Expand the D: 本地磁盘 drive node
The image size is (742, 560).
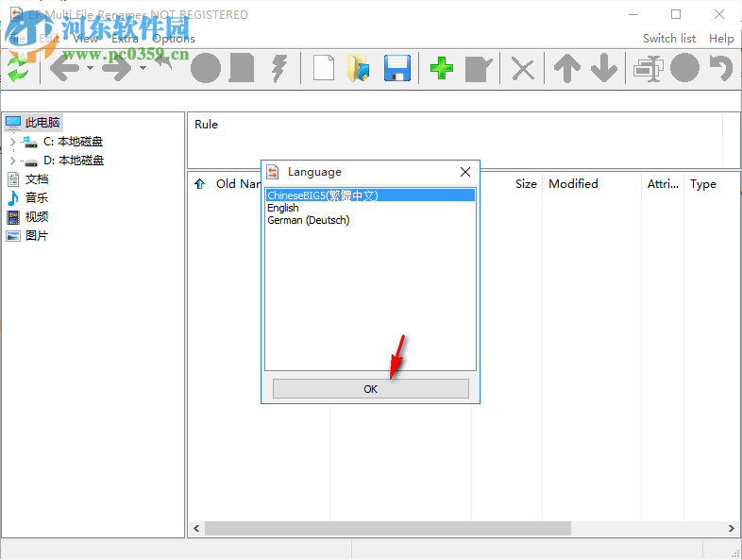point(13,161)
